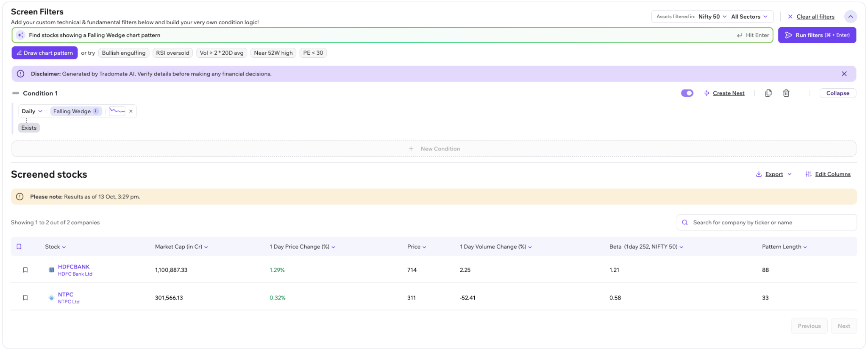868x352 pixels.
Task: Duplicate Condition 1 using the copy icon
Action: pyautogui.click(x=768, y=93)
